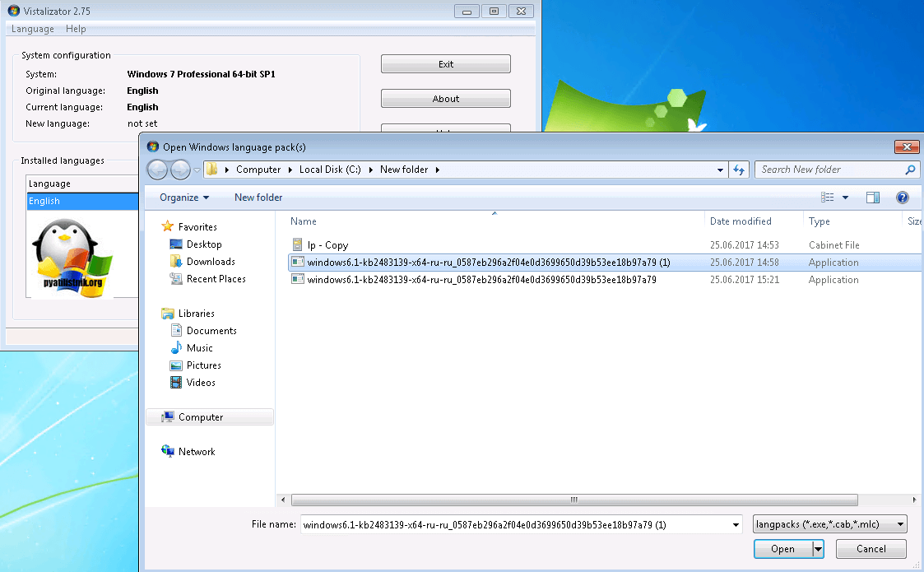Click About button in Vistalizator
The image size is (924, 572).
[x=445, y=99]
